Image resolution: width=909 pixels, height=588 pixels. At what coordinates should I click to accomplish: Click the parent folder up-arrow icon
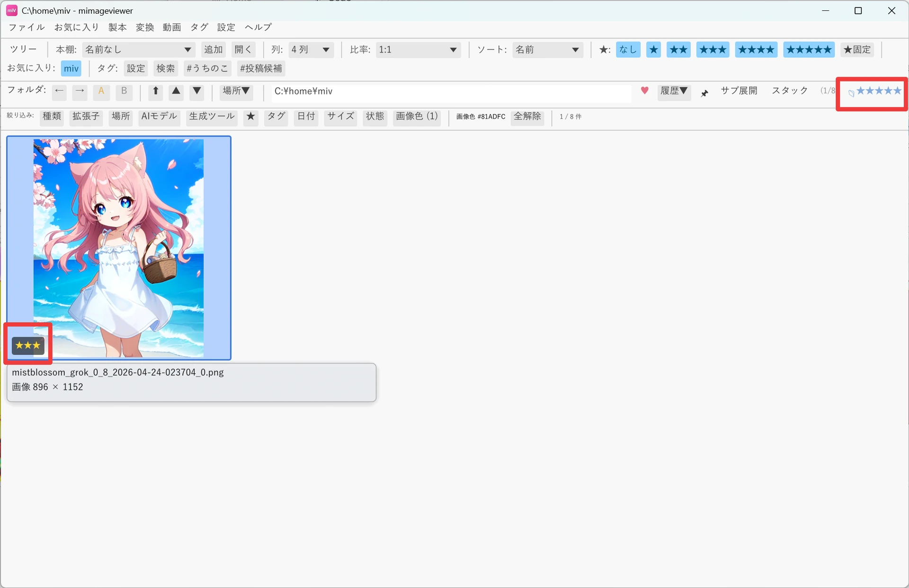[155, 91]
